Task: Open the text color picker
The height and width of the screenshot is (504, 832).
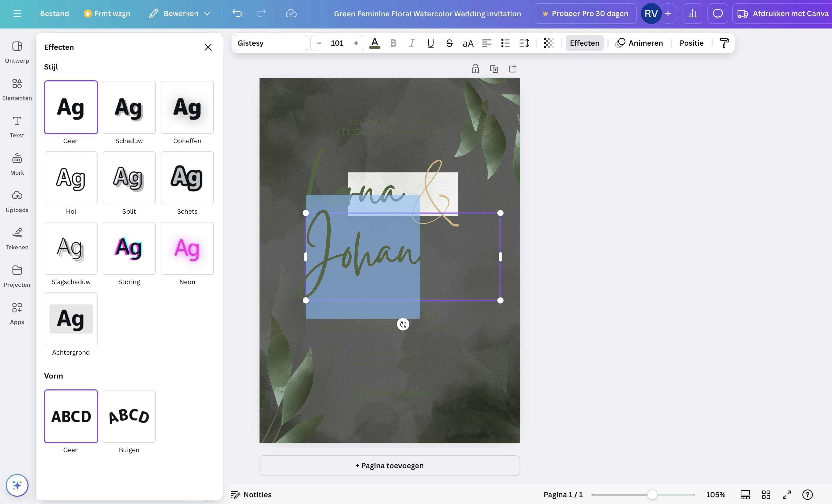Action: 374,43
